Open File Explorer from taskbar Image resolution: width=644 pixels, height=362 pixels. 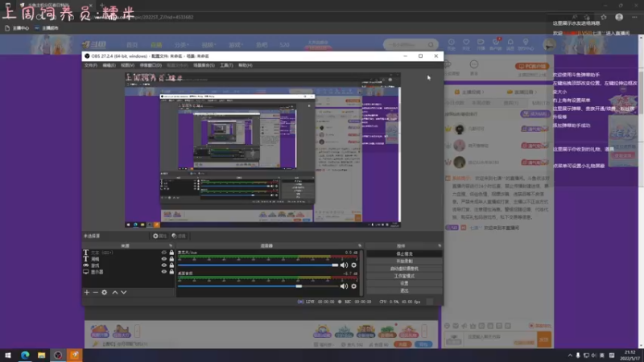42,356
